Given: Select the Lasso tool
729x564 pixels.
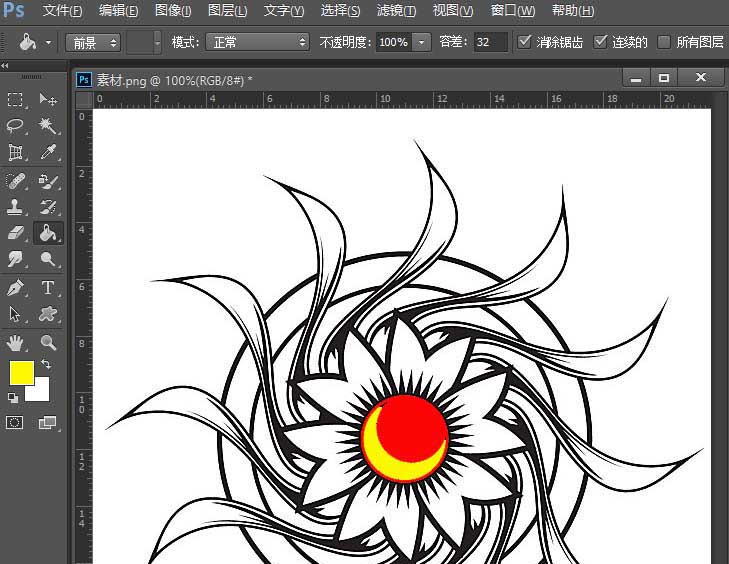Looking at the screenshot, I should tap(16, 126).
